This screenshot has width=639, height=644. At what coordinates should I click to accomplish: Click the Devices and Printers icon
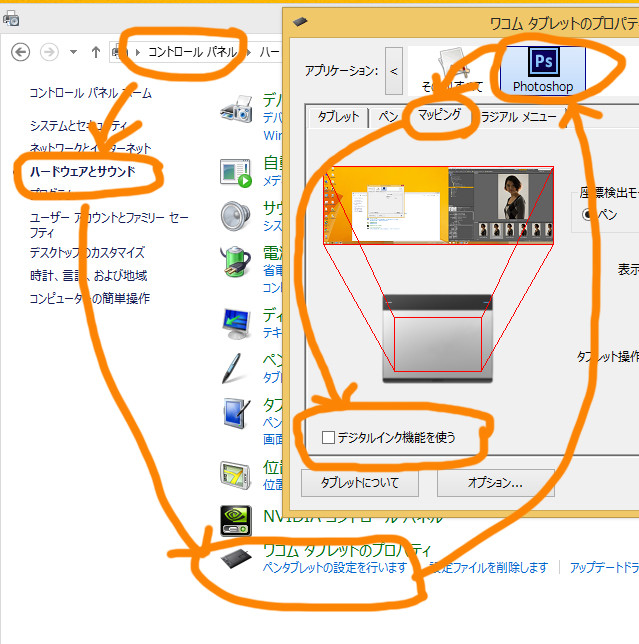(236, 109)
